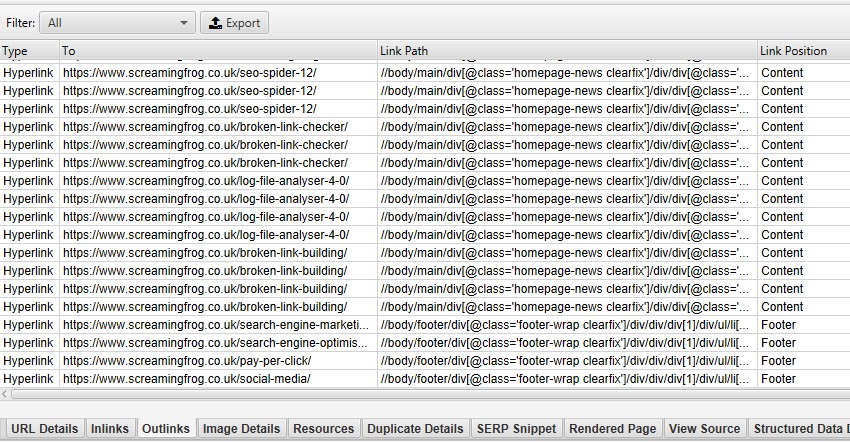This screenshot has width=850, height=442.
Task: Click the Export button
Action: click(235, 23)
